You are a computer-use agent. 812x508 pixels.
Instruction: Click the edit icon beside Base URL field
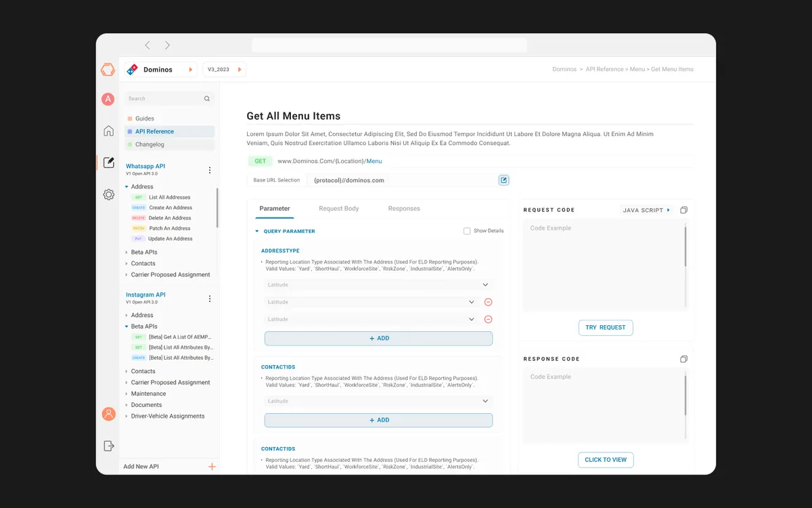(504, 180)
